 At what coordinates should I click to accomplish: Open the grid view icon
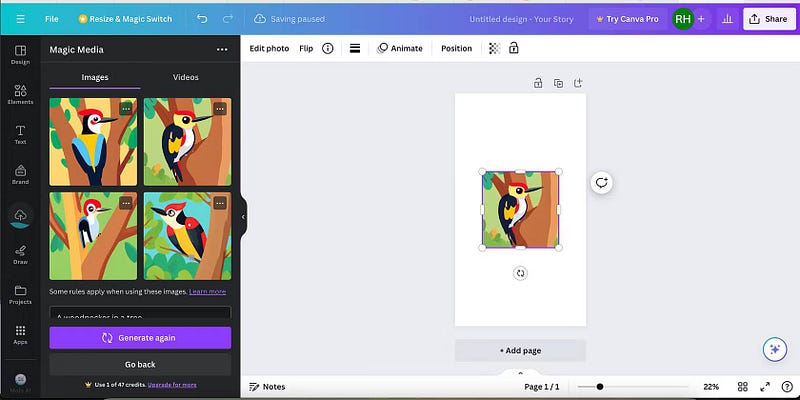pos(743,387)
